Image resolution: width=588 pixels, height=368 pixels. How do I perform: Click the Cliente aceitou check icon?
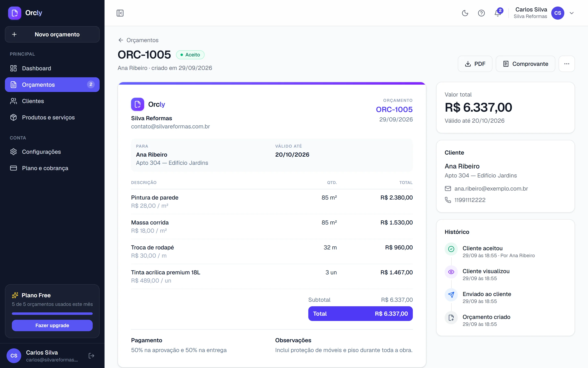point(451,249)
